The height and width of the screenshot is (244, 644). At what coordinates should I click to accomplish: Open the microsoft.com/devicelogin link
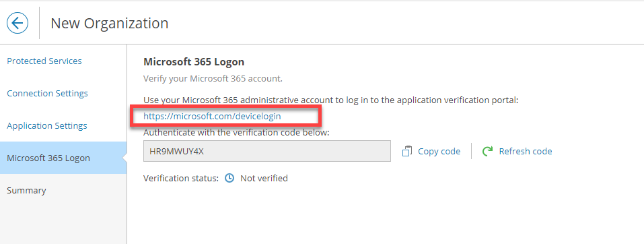pyautogui.click(x=212, y=117)
